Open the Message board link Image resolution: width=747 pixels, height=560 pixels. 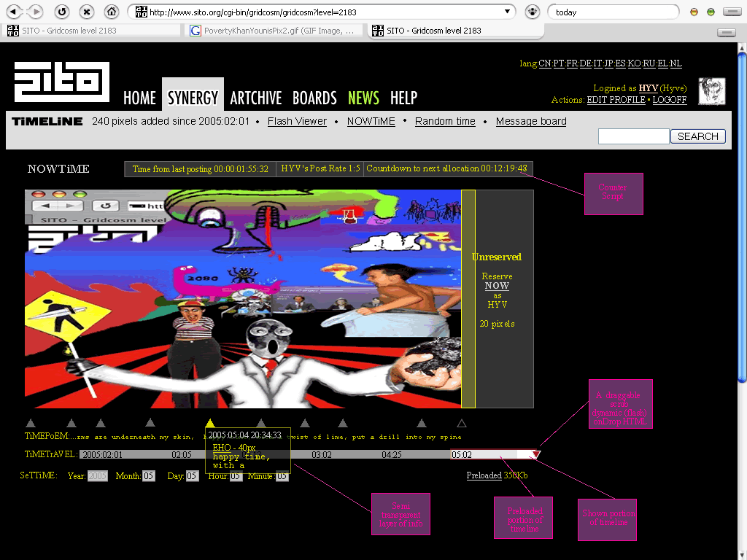531,122
